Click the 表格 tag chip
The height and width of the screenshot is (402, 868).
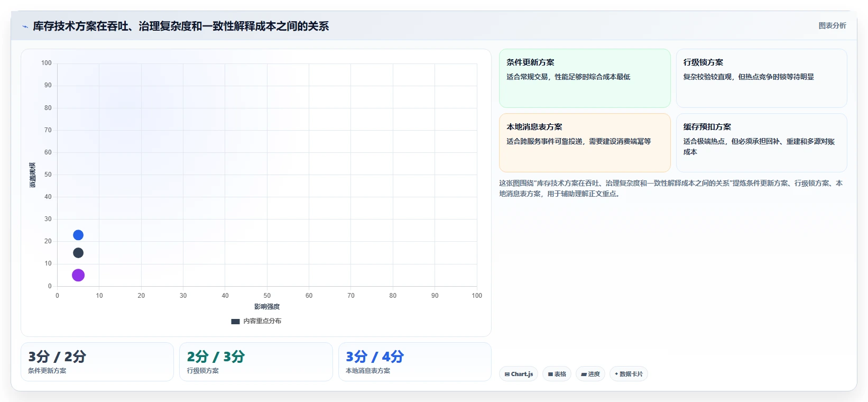tap(557, 374)
